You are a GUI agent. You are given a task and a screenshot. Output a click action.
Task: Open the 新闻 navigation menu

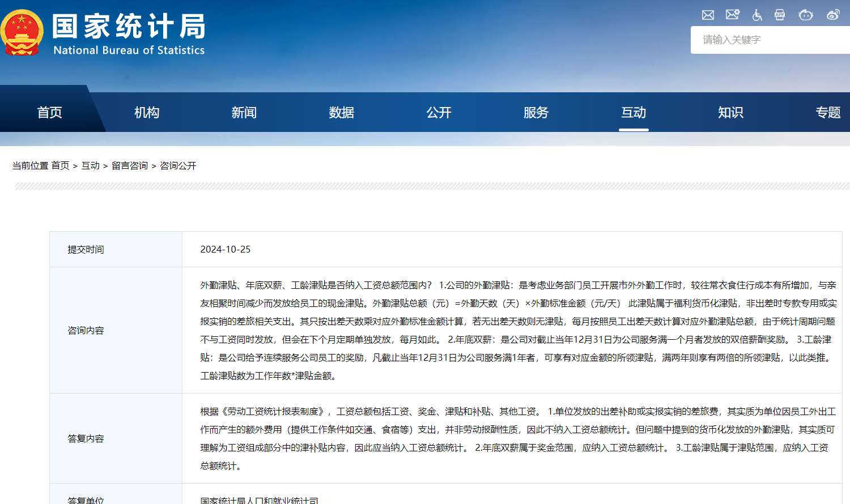pos(244,112)
